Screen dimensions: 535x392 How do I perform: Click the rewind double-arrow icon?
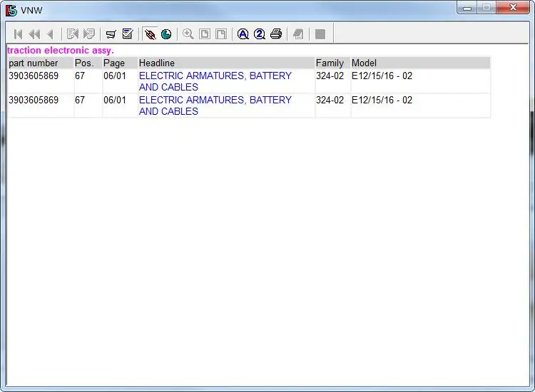(x=34, y=34)
